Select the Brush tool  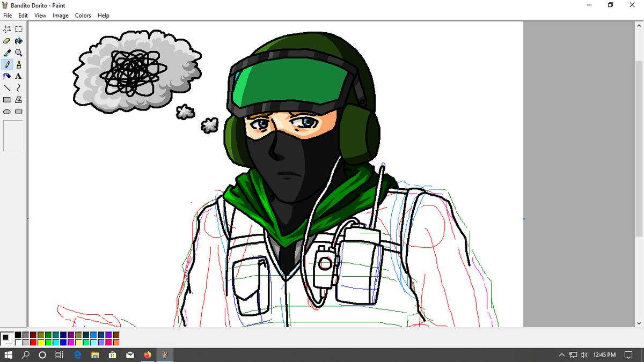pos(19,64)
